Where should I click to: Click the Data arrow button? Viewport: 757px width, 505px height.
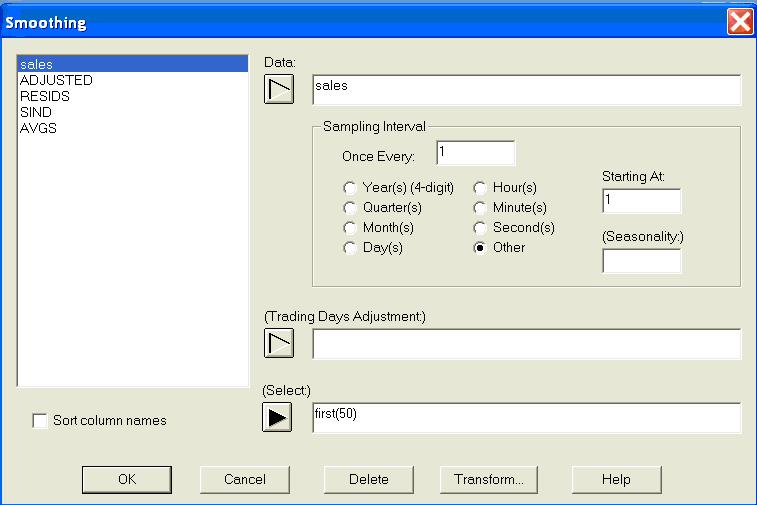[x=279, y=89]
